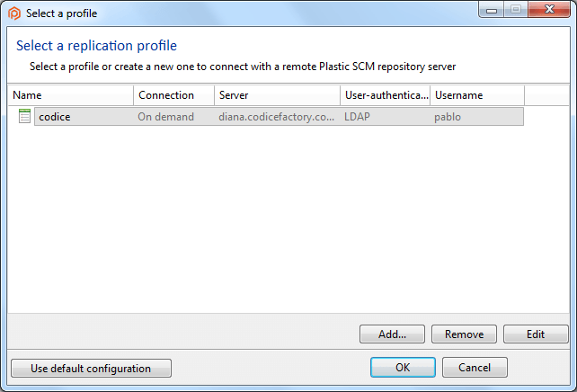Click the 'On demand' connection cell
577x392 pixels.
click(x=165, y=117)
